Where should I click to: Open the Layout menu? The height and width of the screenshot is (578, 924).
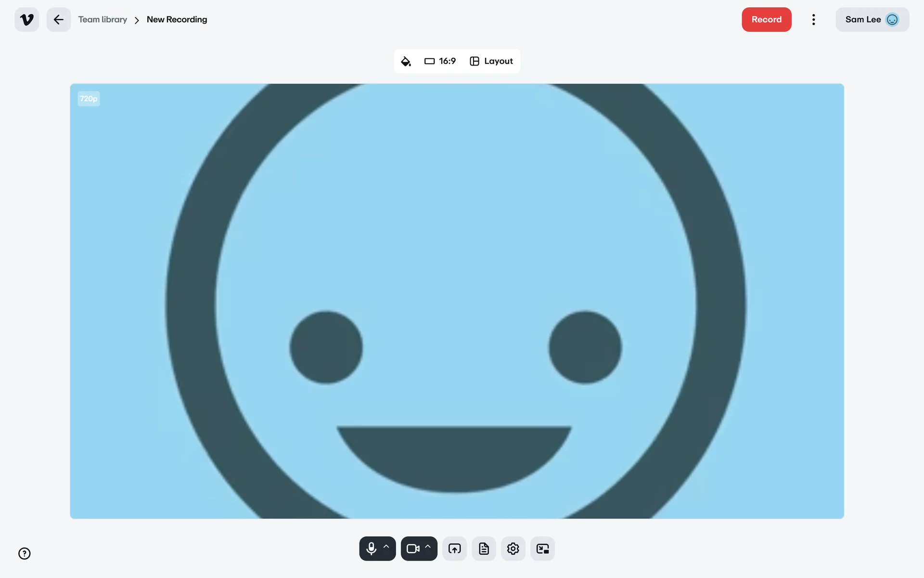pos(491,61)
